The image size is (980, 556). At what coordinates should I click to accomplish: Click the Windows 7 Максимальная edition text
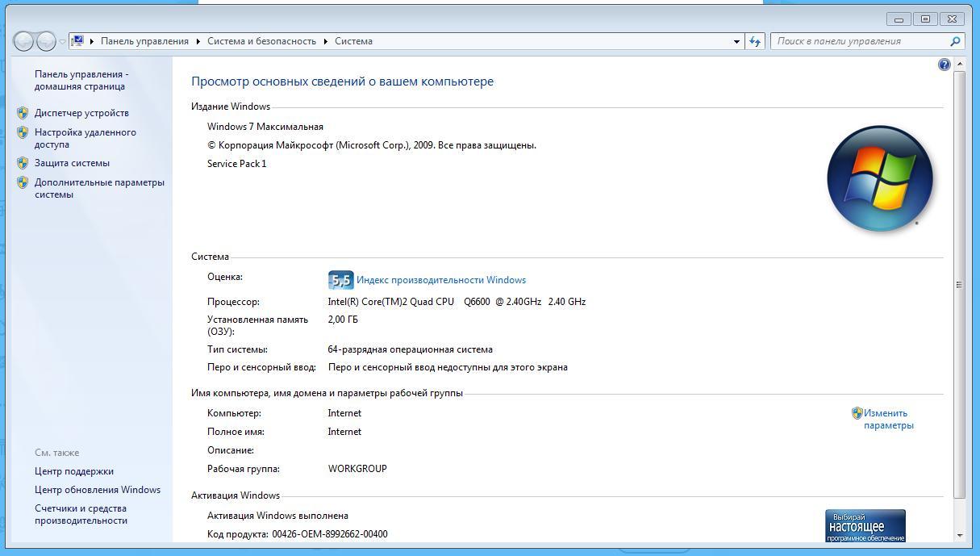click(265, 127)
